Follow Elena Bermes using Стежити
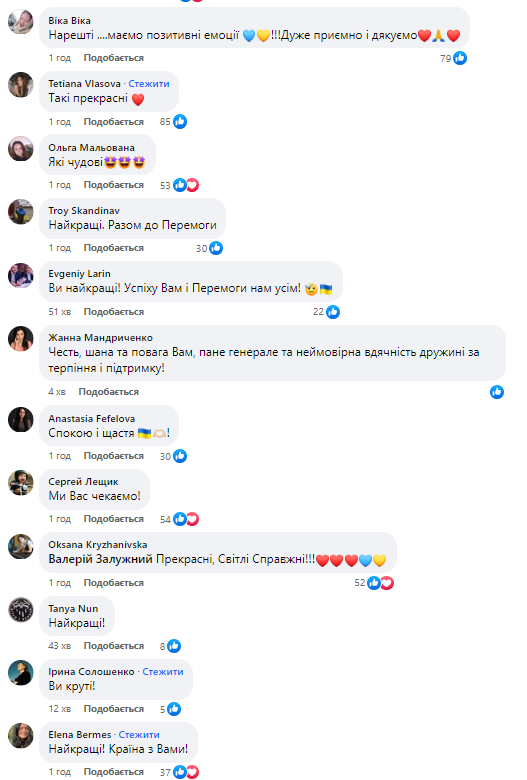Screen dimensions: 527x780 pos(139,735)
